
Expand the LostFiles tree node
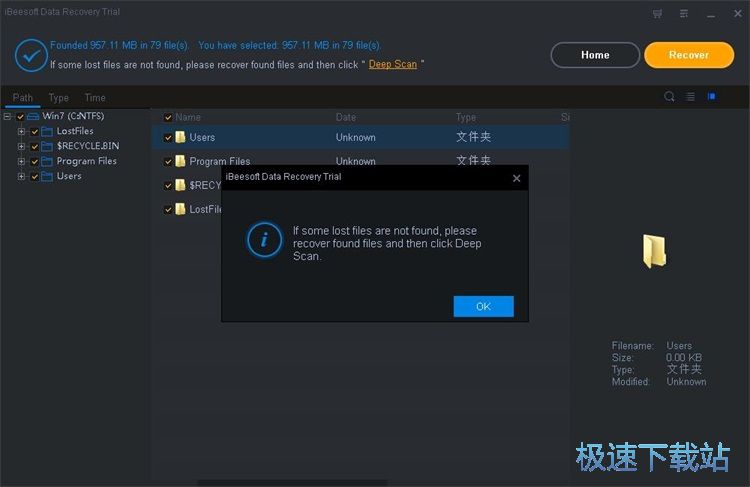21,131
